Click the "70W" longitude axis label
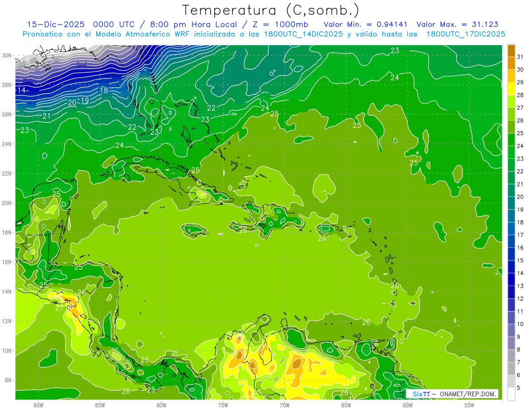This screenshot has width=532, height=411. (285, 405)
